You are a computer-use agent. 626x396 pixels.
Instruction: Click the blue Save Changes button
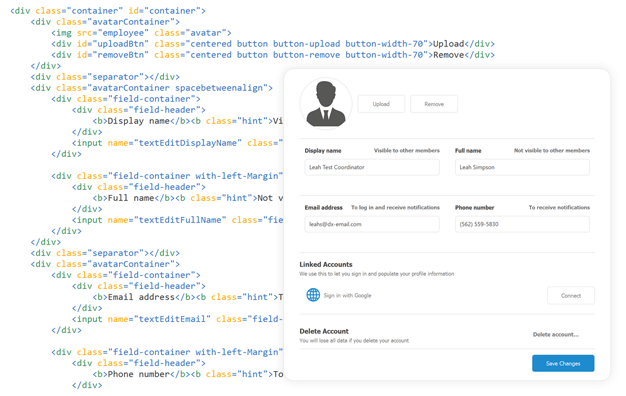(x=563, y=363)
